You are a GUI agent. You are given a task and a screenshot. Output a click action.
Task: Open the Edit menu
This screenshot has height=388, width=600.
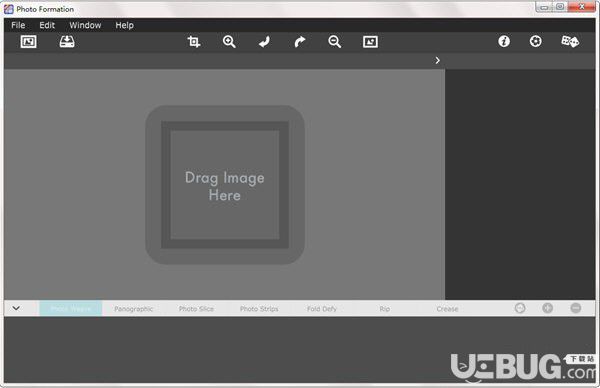pos(47,25)
